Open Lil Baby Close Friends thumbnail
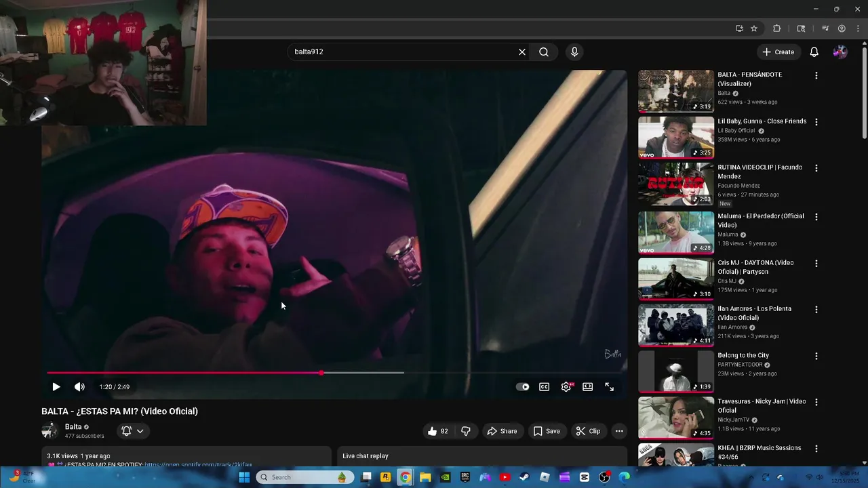This screenshot has height=488, width=868. (x=676, y=138)
